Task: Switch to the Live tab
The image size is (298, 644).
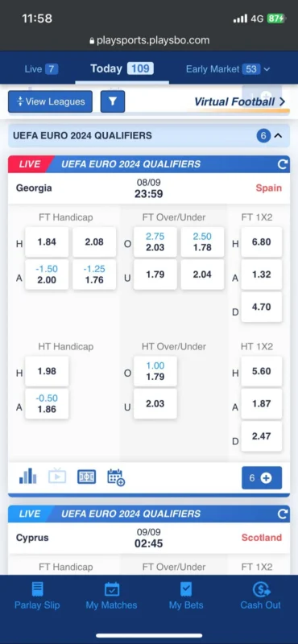Action: 41,69
